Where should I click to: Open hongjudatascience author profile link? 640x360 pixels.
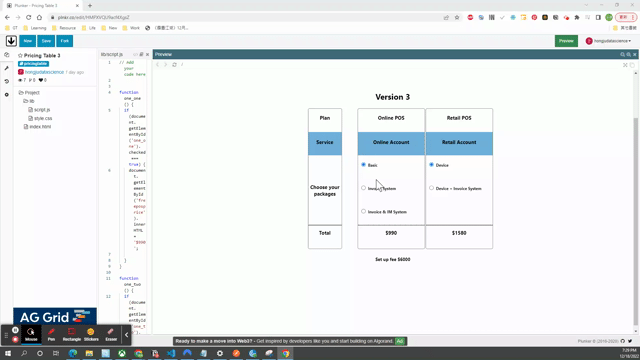point(44,72)
